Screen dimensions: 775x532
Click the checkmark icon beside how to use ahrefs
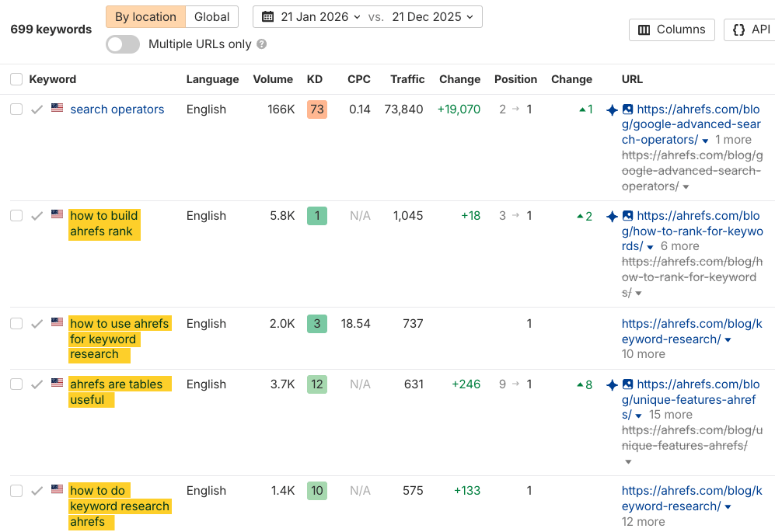click(36, 323)
